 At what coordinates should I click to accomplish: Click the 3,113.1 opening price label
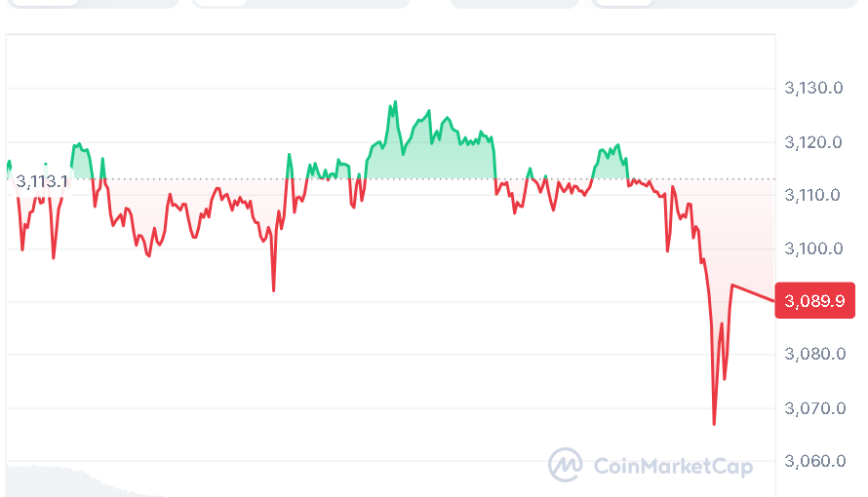pos(42,181)
